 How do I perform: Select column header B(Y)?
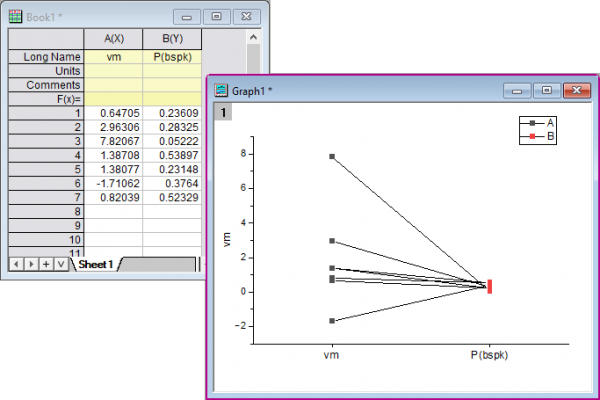[172, 39]
